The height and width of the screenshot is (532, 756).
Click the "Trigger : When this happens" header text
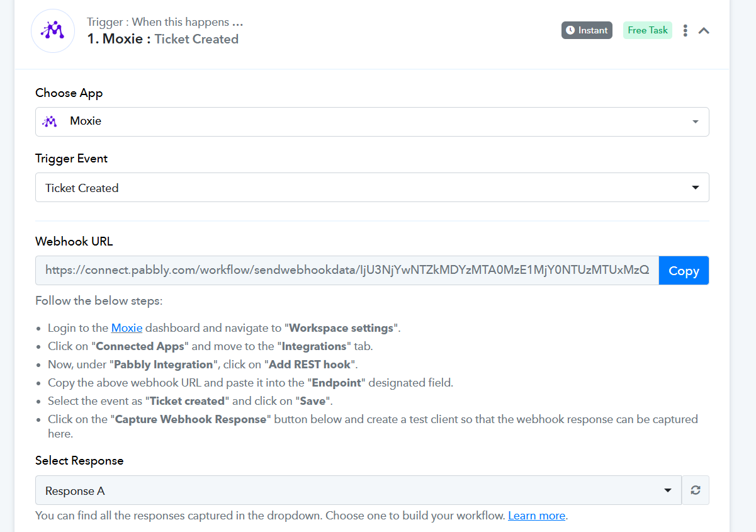pyautogui.click(x=165, y=22)
